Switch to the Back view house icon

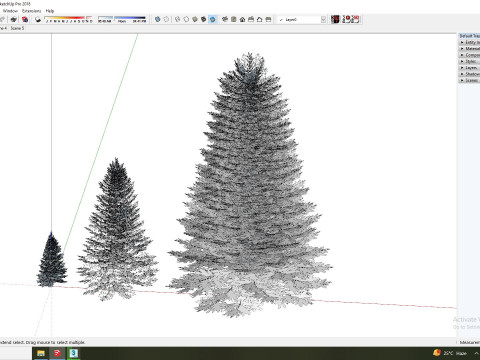coord(259,20)
